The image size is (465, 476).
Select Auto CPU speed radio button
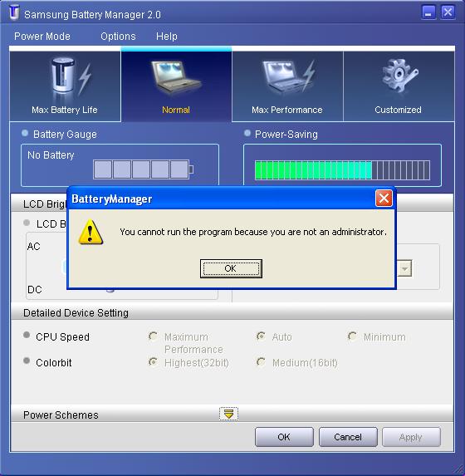[261, 336]
